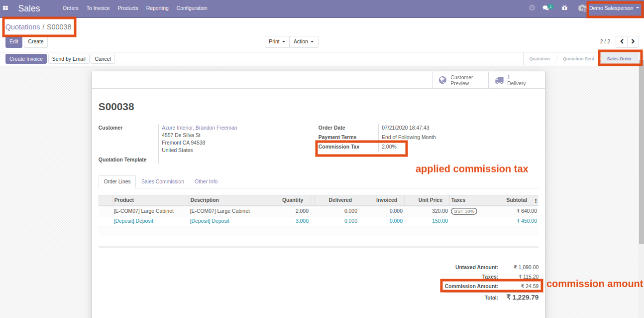Click subtotal '₹ 640.00'
Image resolution: width=644 pixels, height=318 pixels.
tap(527, 211)
